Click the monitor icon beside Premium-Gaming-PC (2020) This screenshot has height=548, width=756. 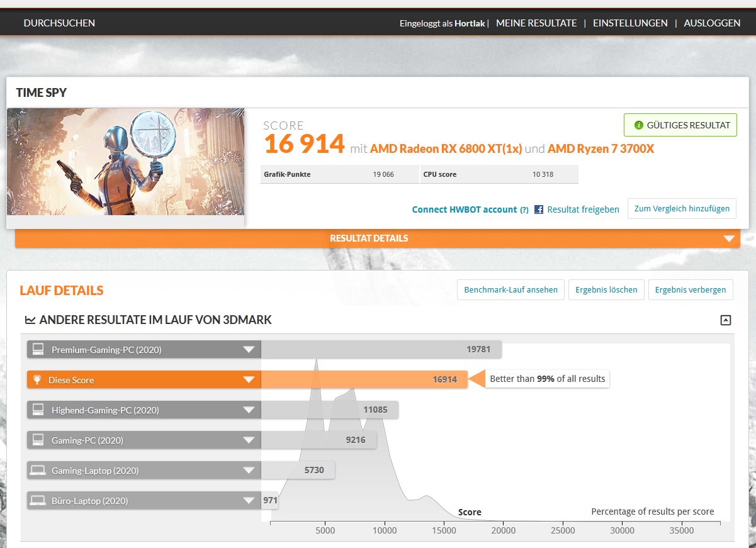click(x=38, y=349)
